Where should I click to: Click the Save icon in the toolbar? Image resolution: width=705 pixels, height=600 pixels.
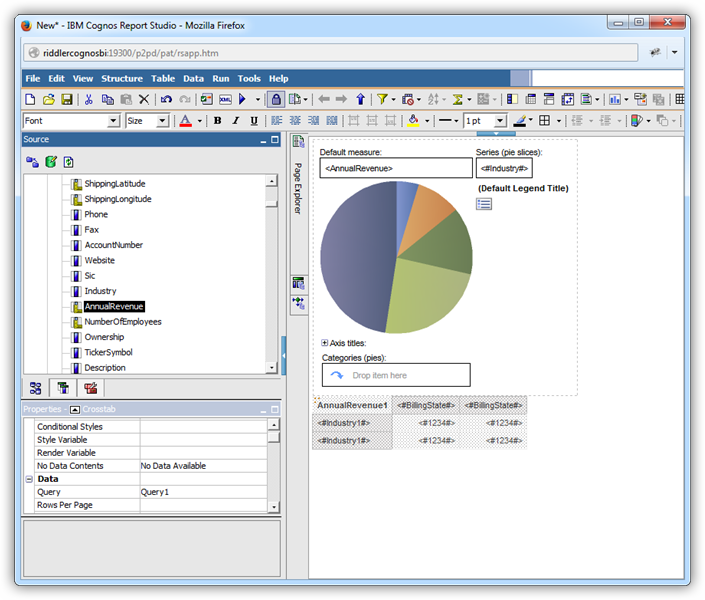(x=66, y=100)
